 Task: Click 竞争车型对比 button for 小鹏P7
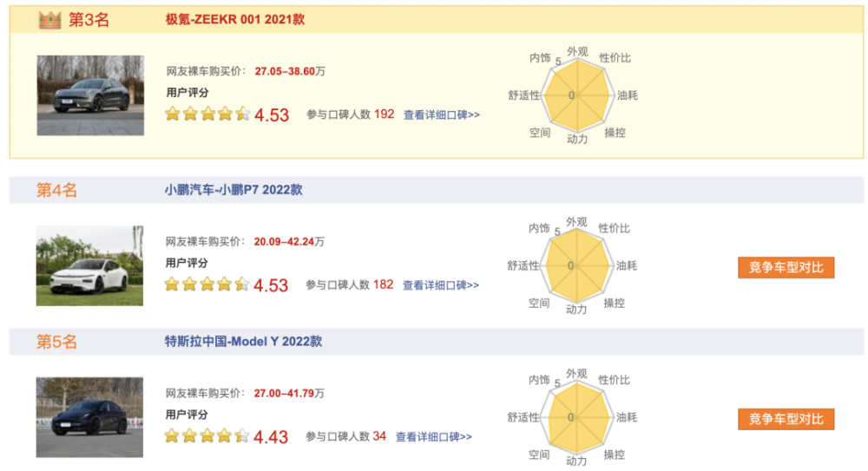[x=786, y=266]
